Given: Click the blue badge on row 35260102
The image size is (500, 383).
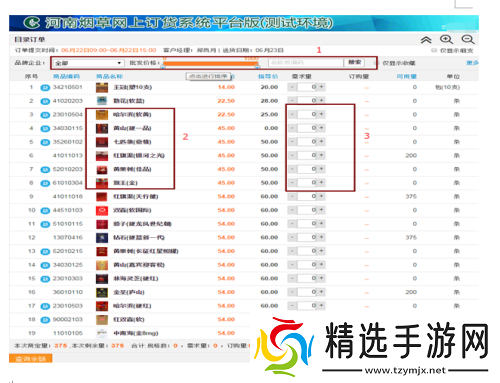Looking at the screenshot, I should [x=45, y=142].
